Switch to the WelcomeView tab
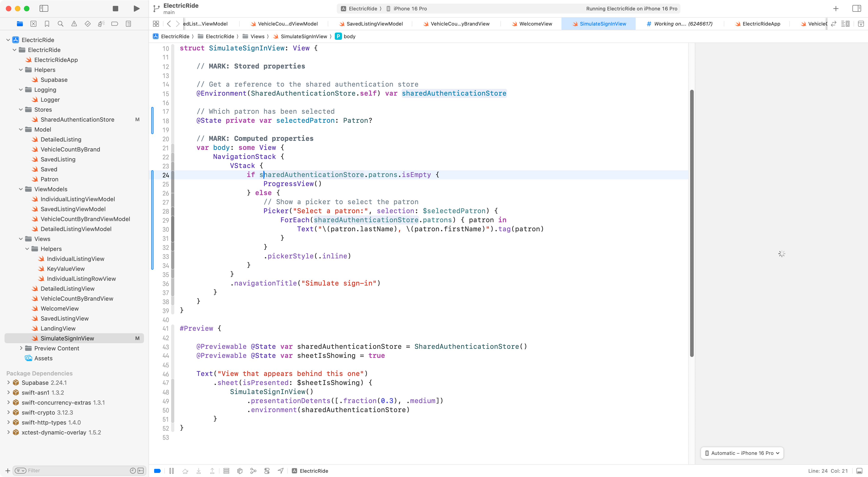Image resolution: width=868 pixels, height=477 pixels. (535, 24)
